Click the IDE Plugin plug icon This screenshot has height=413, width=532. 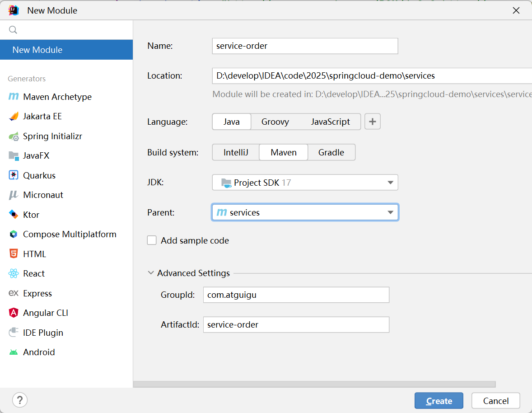[14, 332]
